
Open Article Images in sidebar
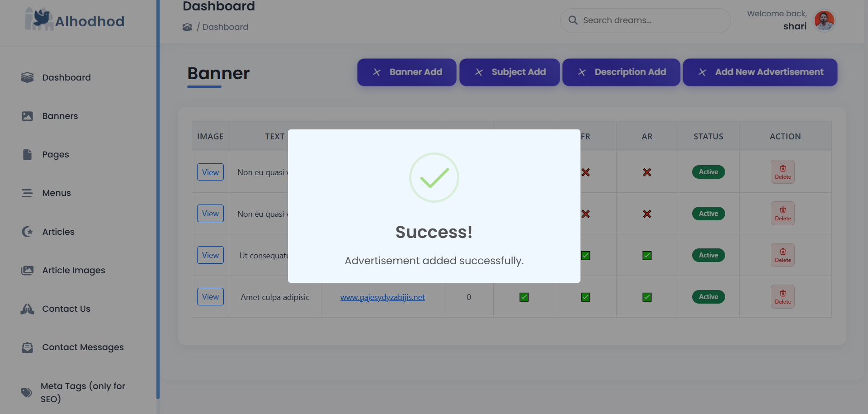click(x=74, y=271)
